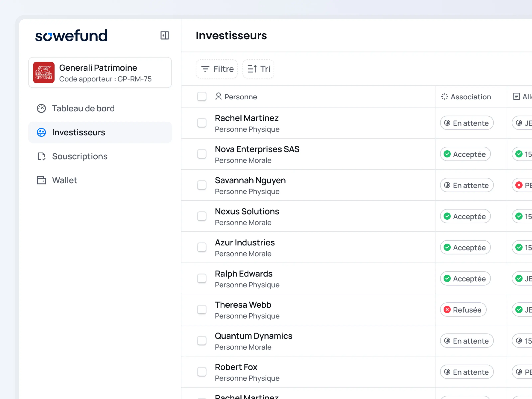This screenshot has width=532, height=399.
Task: Click pending clock icon in Robert Fox's En attente badge
Action: (447, 372)
